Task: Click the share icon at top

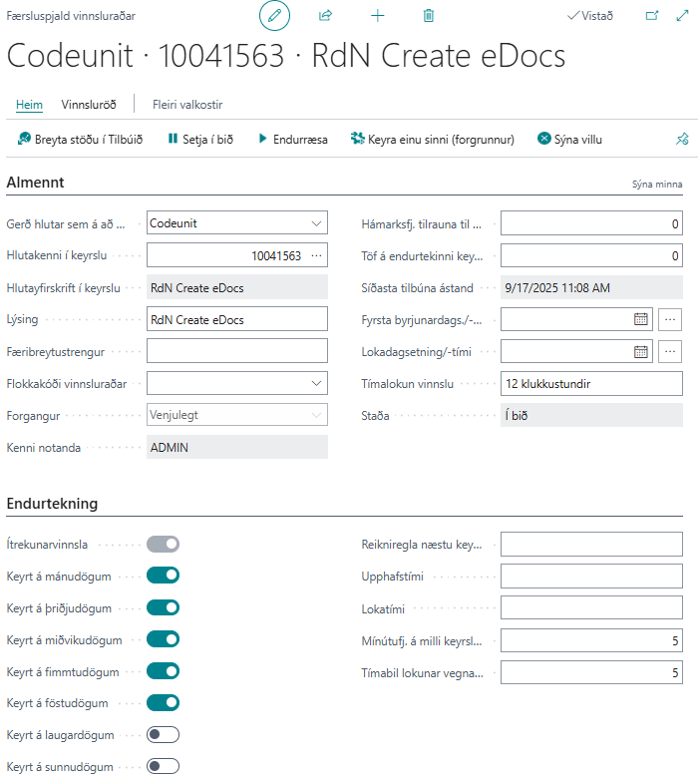Action: click(x=325, y=16)
